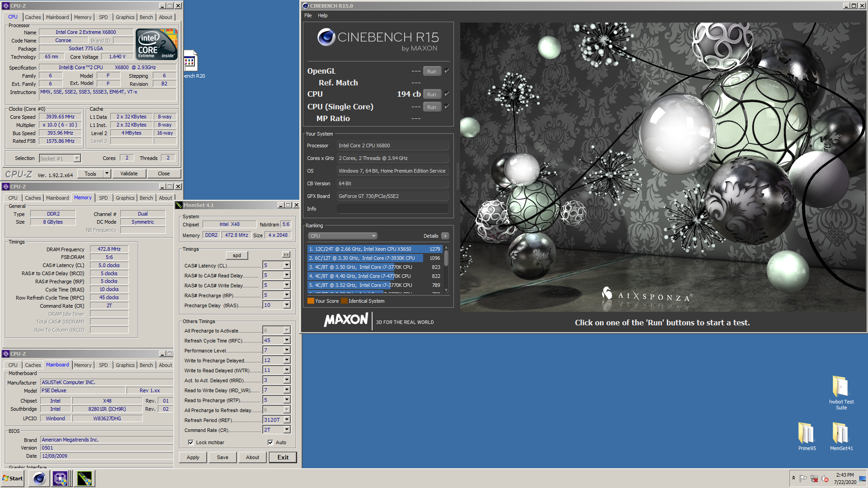
Task: Open the Cinebench icon in the taskbar
Action: pyautogui.click(x=39, y=478)
